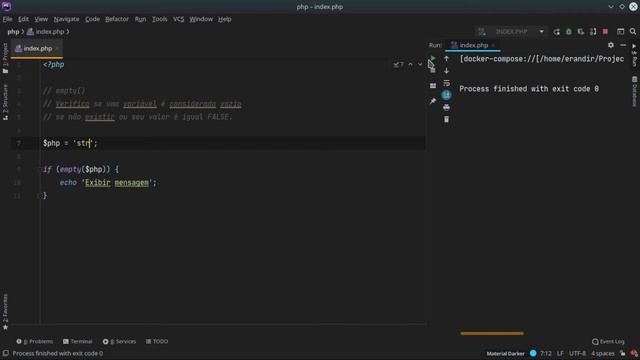This screenshot has height=360, width=640.
Task: Open the Help menu
Action: (224, 19)
